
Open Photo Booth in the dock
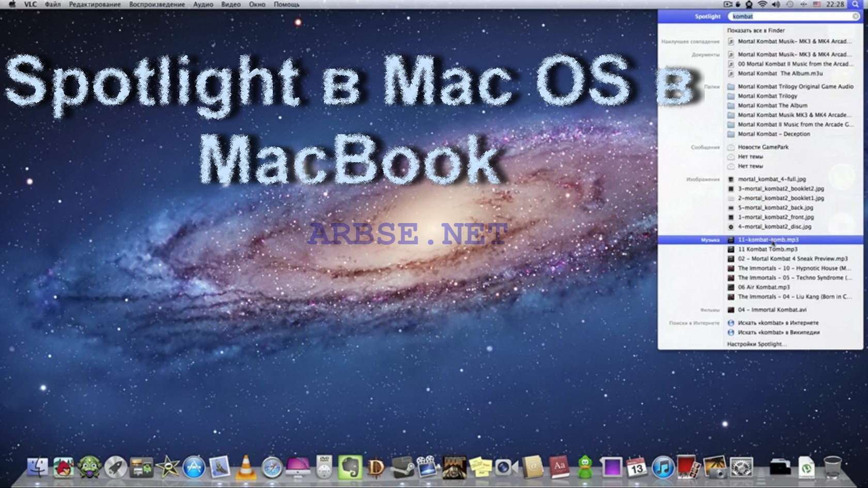coord(689,467)
